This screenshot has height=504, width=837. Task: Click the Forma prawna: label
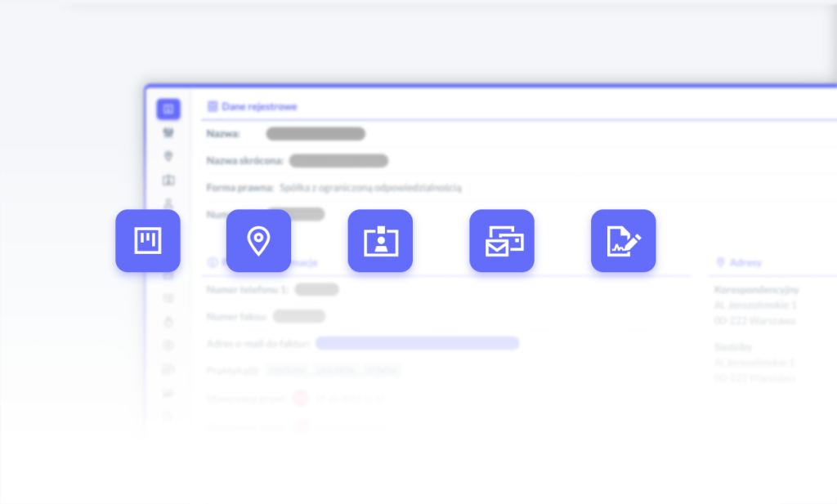(240, 188)
